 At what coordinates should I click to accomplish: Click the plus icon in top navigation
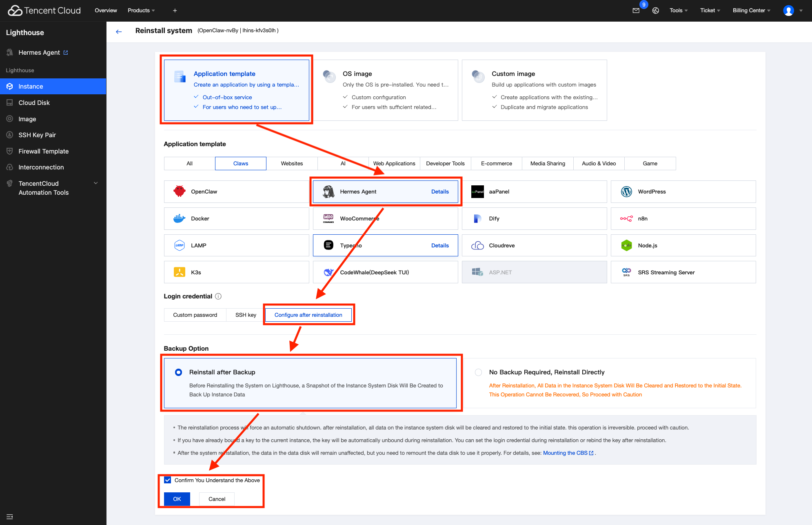[175, 11]
